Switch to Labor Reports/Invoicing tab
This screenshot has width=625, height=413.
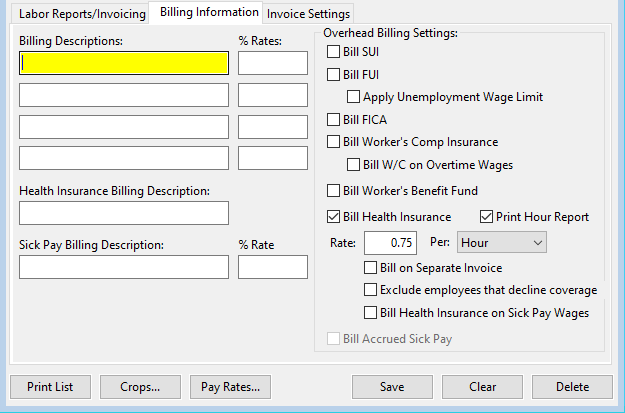(77, 14)
